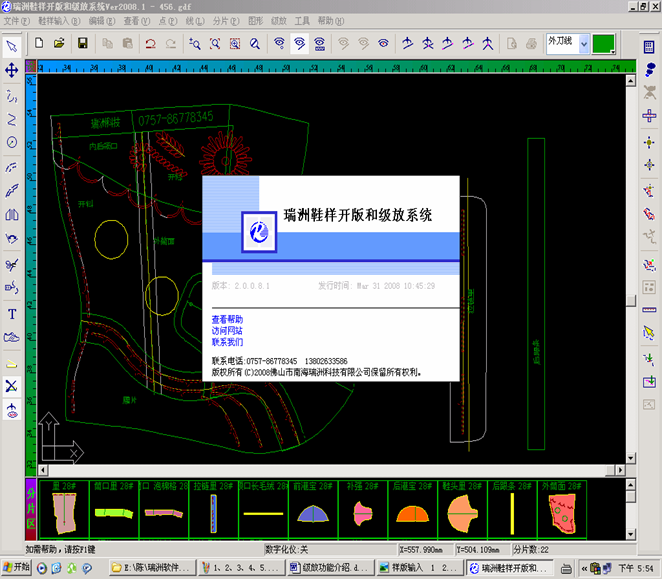
Task: Click the 联系我们 link
Action: coord(227,342)
